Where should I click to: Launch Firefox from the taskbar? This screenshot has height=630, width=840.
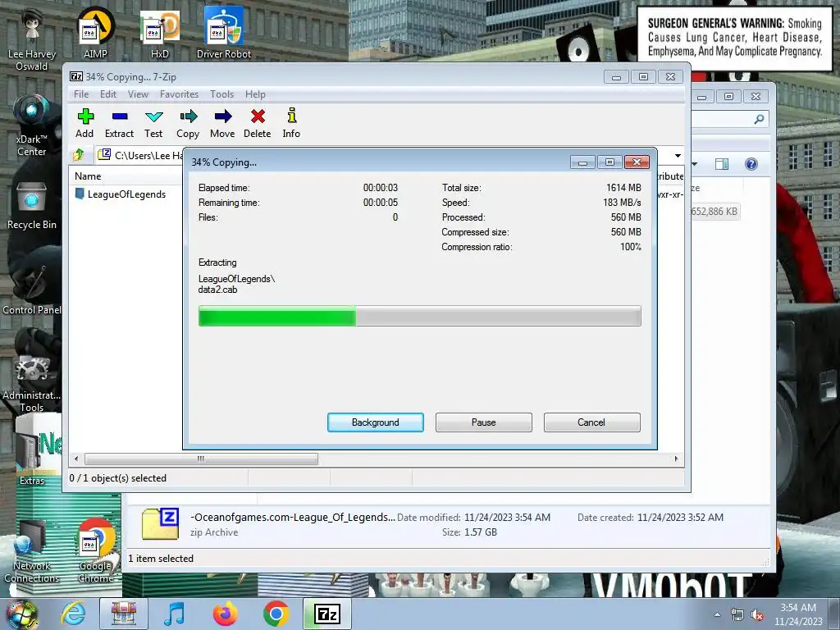pos(225,614)
